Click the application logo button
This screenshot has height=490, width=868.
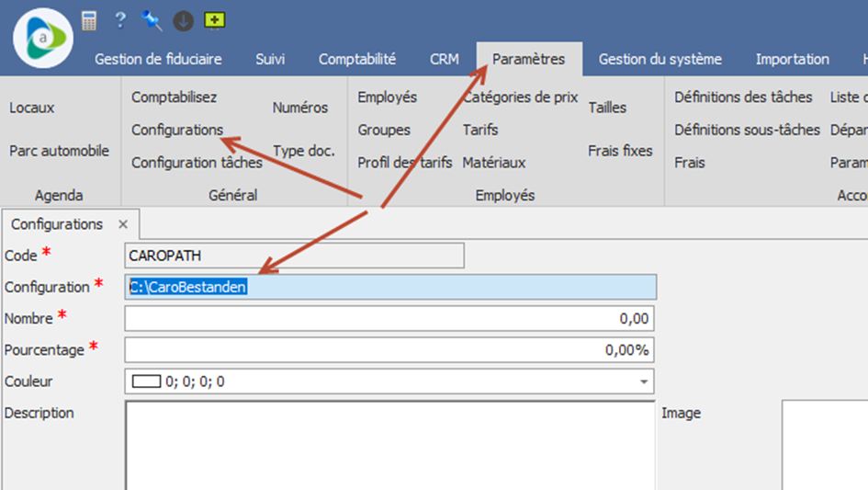[x=43, y=39]
